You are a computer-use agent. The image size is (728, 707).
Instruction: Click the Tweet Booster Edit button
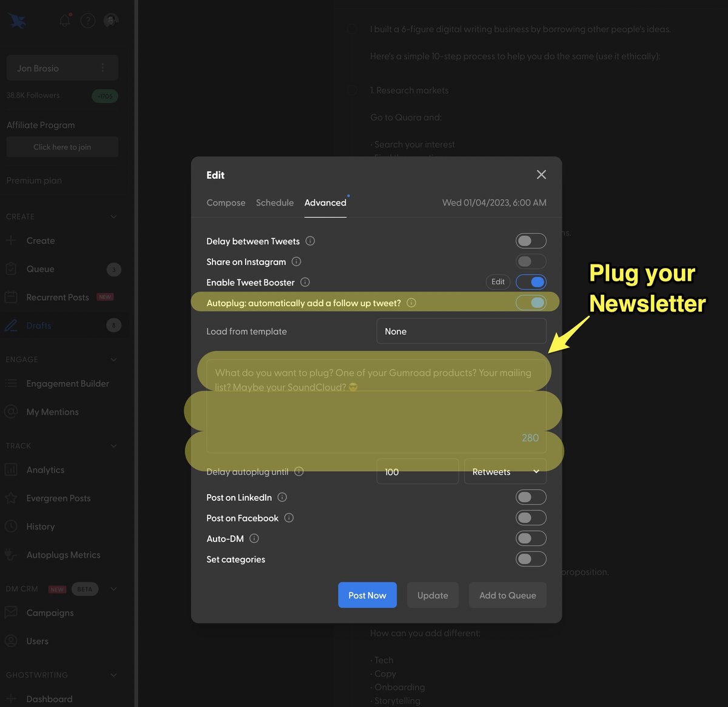tap(498, 282)
